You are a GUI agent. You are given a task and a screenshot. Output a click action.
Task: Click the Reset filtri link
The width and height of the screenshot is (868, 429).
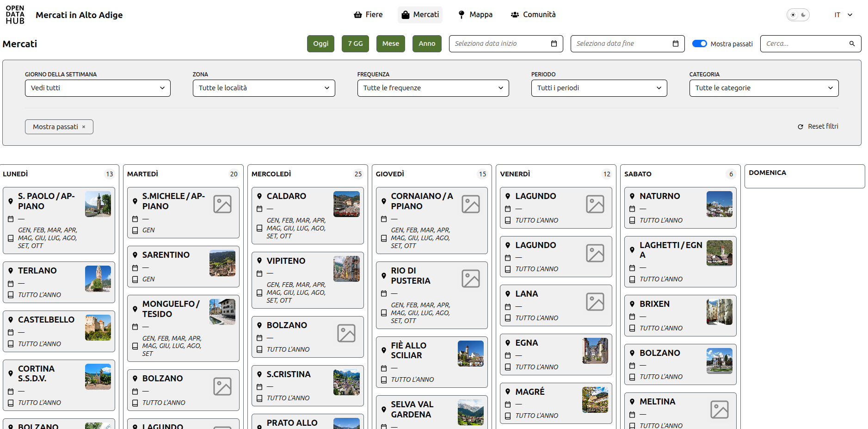coord(818,127)
